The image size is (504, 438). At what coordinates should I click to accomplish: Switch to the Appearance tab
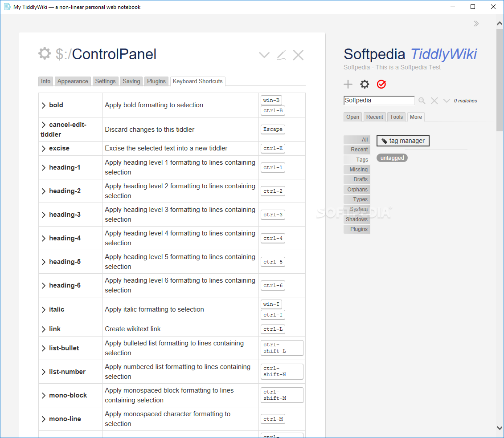pos(73,81)
